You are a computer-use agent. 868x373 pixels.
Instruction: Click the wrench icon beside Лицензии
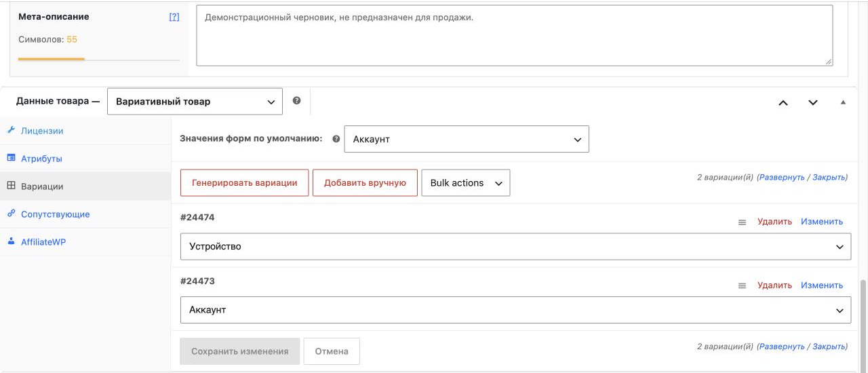click(11, 130)
